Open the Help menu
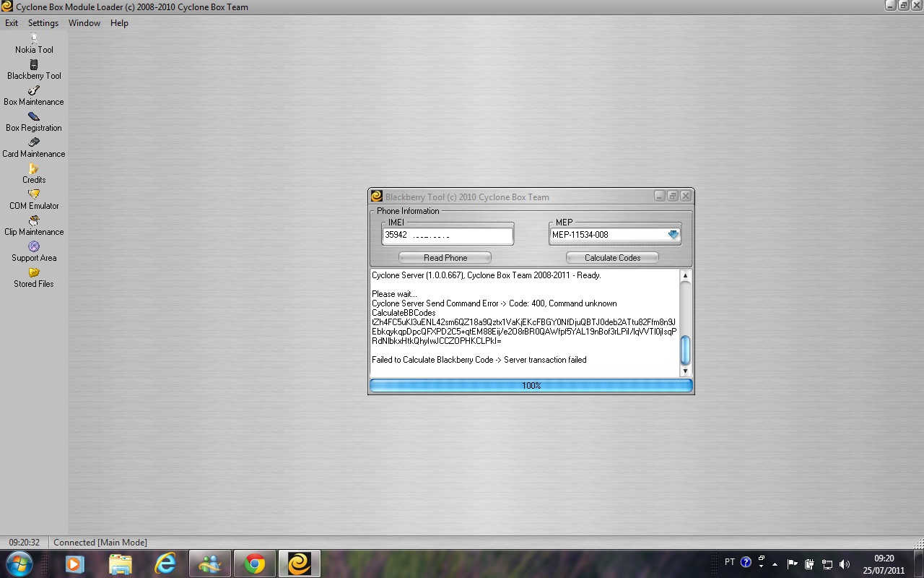 click(x=119, y=23)
